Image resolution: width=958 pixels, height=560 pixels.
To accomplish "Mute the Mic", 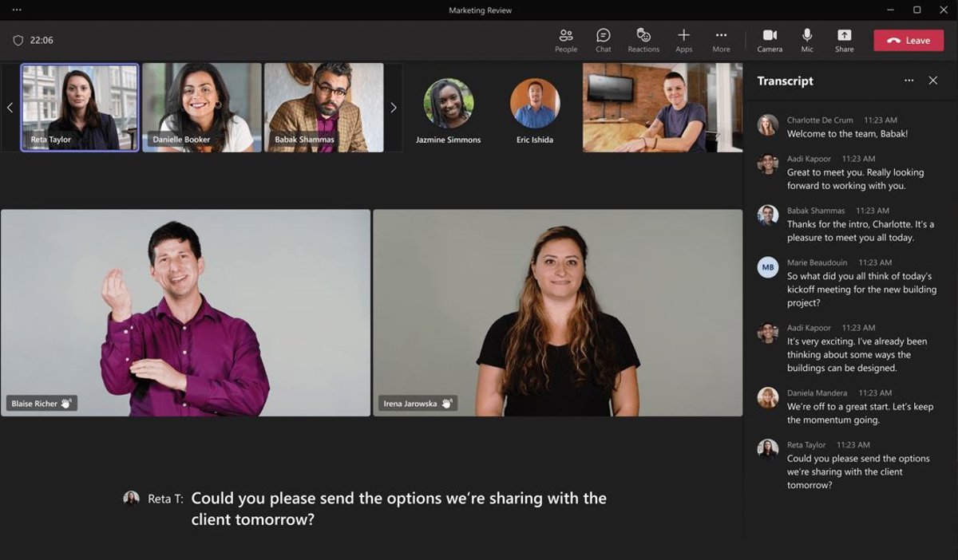I will (x=807, y=40).
